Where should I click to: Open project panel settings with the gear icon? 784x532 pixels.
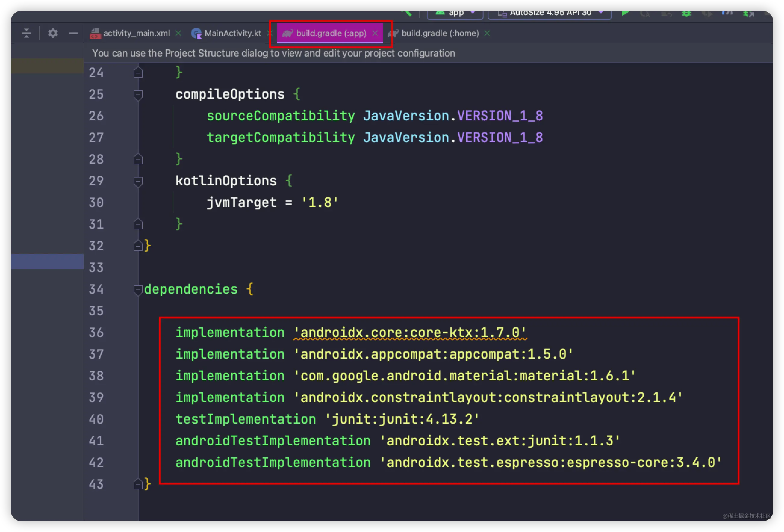53,33
